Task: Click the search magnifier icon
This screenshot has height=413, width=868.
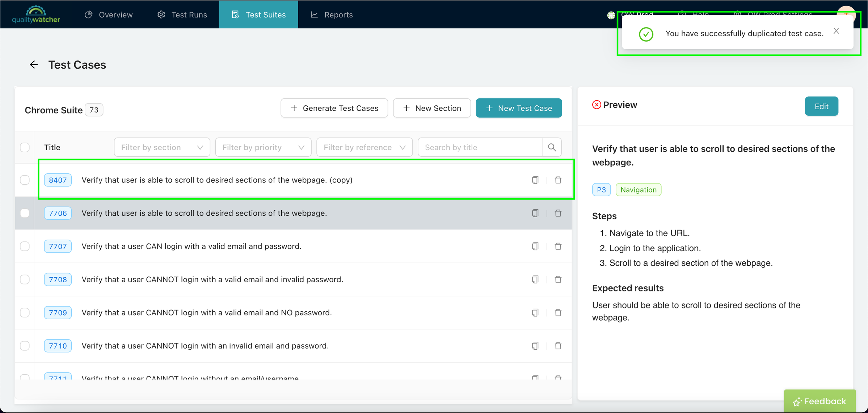Action: click(x=552, y=147)
